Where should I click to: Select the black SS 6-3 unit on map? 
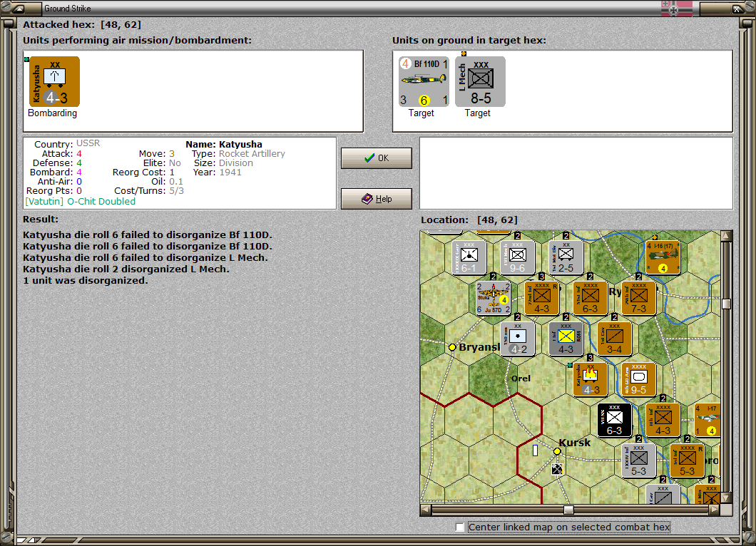click(x=614, y=420)
